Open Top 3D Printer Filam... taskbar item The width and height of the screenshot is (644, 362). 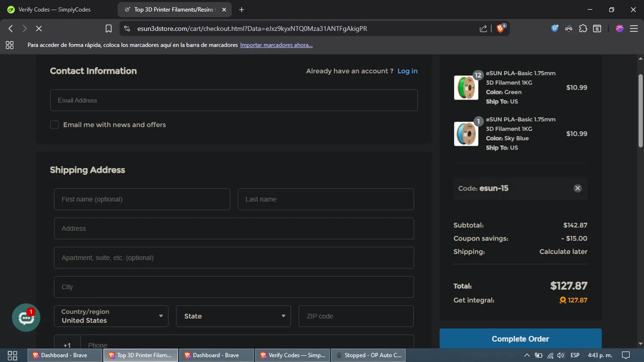[141, 355]
